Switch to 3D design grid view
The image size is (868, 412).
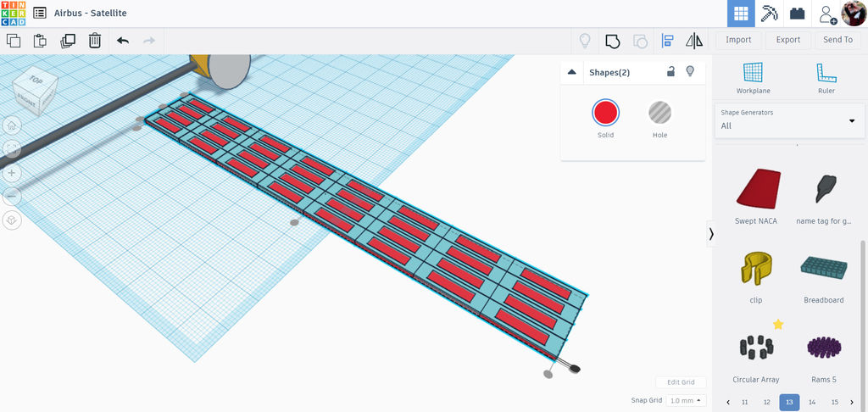click(x=741, y=14)
